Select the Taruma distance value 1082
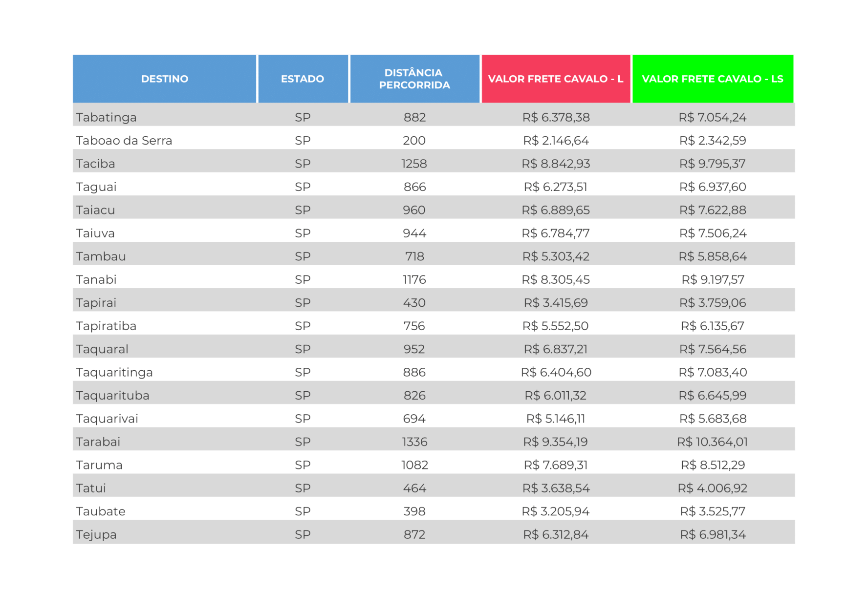The height and width of the screenshot is (613, 868). (414, 465)
